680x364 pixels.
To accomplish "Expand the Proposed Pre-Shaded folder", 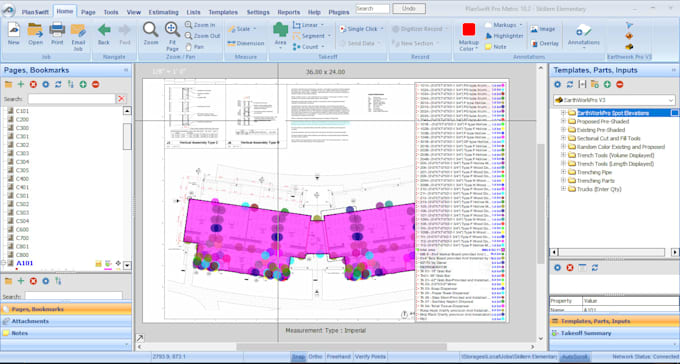I will (563, 121).
